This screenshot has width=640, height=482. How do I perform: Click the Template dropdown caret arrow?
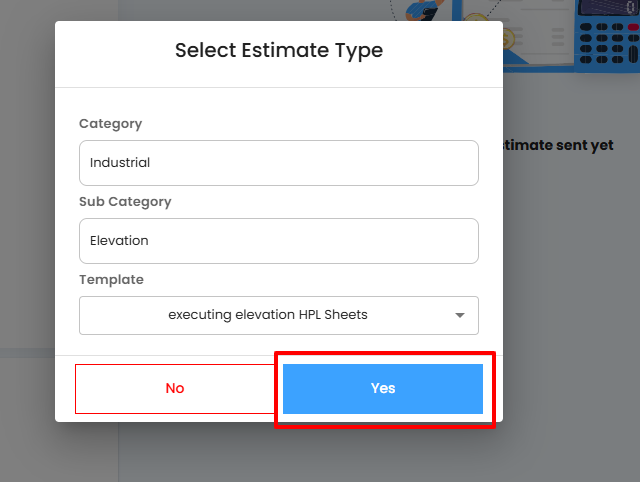460,315
